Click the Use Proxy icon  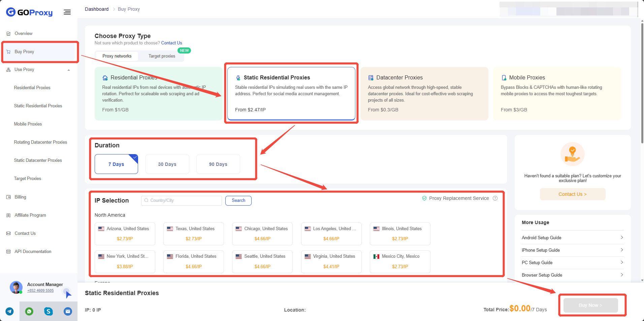8,70
